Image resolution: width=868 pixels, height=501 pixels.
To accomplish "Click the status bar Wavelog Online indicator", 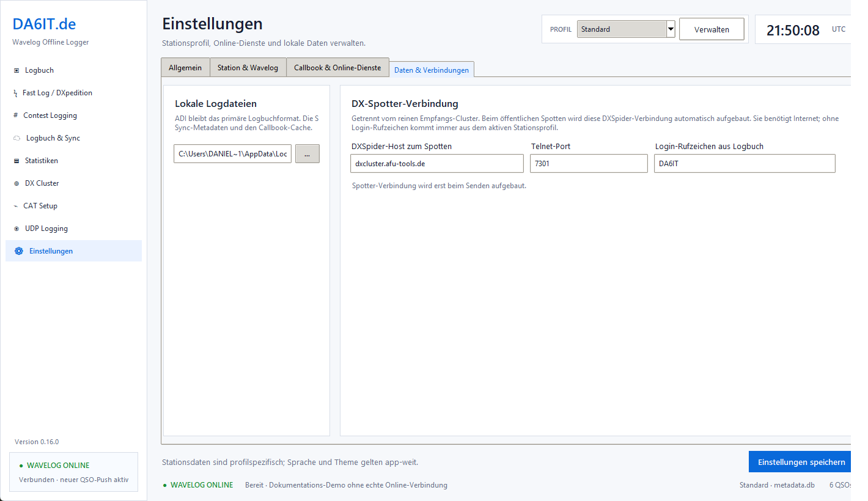I will pyautogui.click(x=198, y=485).
